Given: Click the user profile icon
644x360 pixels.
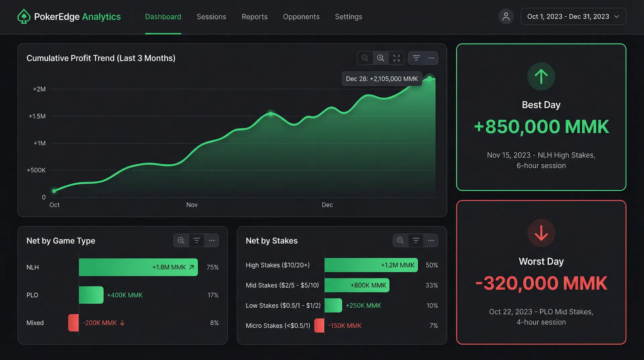Looking at the screenshot, I should pyautogui.click(x=506, y=16).
